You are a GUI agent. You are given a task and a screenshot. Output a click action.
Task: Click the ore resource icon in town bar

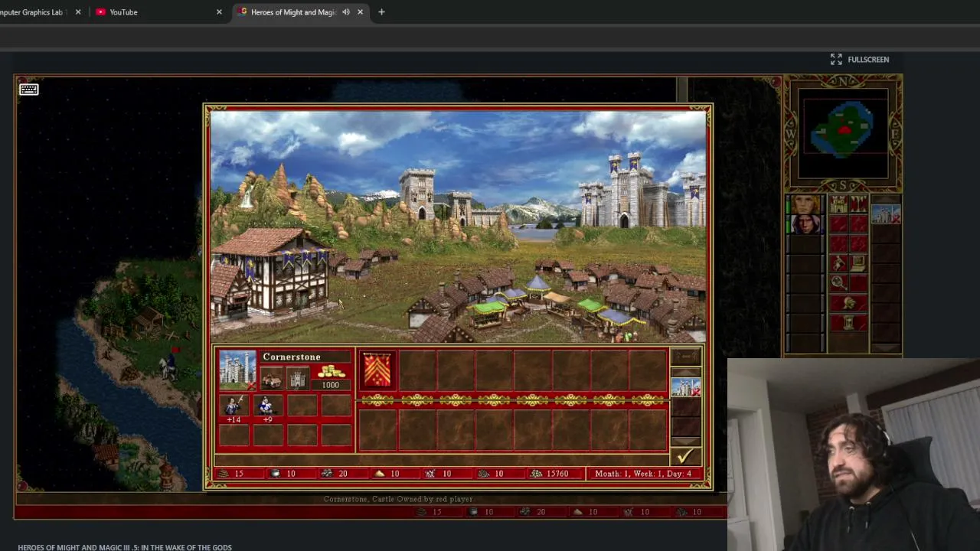coord(327,474)
